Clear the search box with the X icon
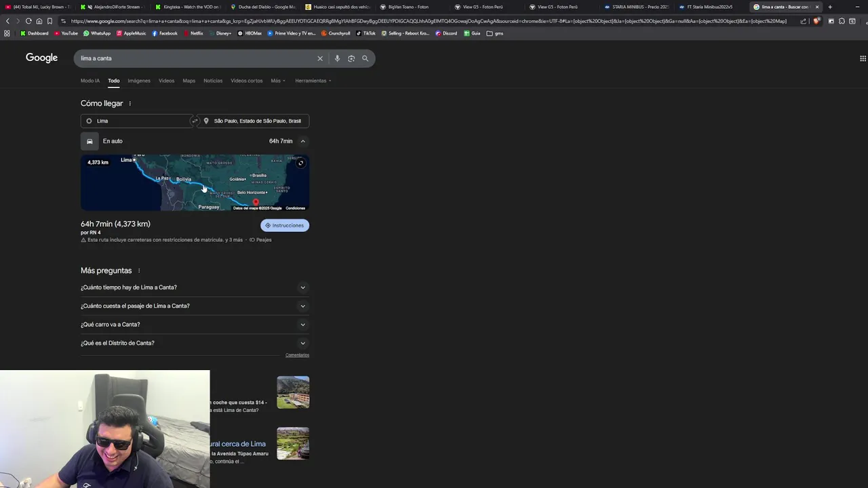Viewport: 868px width, 488px height. point(320,58)
